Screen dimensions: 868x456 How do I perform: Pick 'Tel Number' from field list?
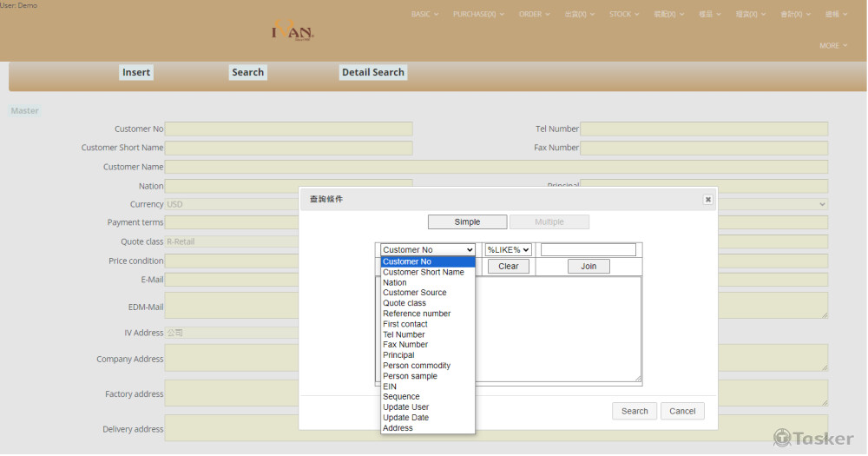(404, 334)
